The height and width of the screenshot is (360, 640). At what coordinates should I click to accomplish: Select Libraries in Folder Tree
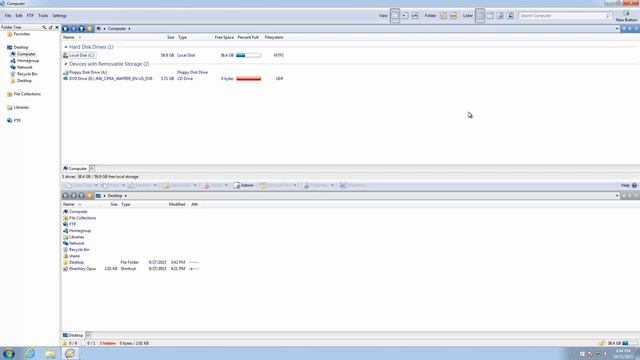(18, 107)
